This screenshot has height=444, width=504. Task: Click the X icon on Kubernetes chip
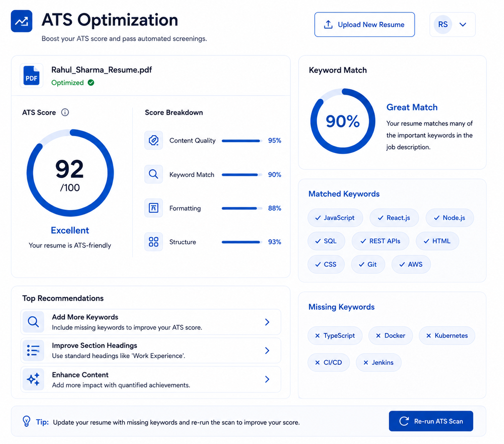click(x=428, y=336)
